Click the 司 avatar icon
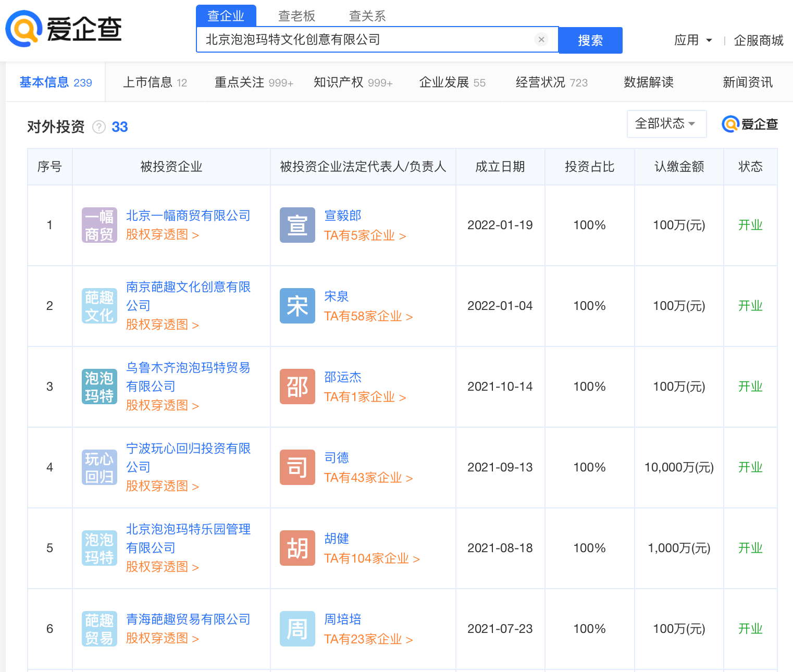The height and width of the screenshot is (672, 793). (x=298, y=467)
